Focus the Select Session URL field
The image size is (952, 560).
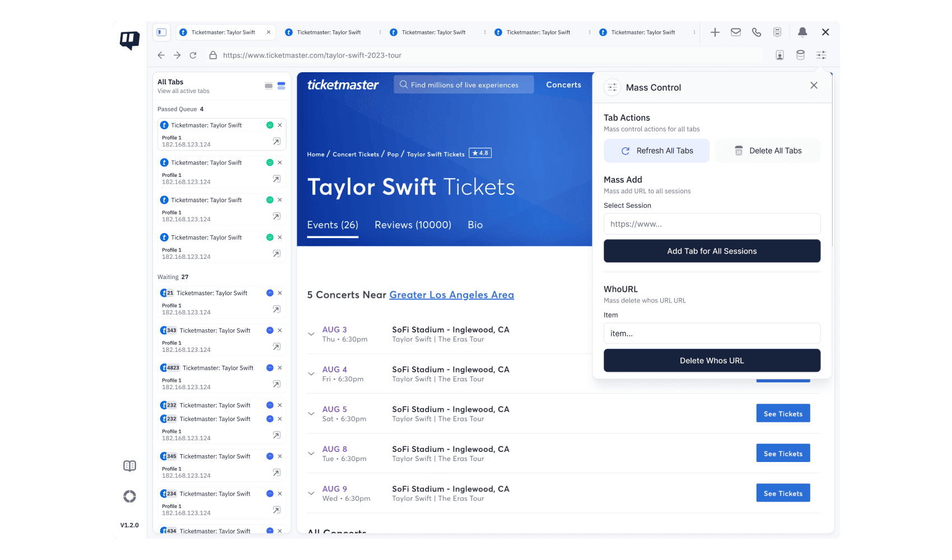[x=712, y=224]
